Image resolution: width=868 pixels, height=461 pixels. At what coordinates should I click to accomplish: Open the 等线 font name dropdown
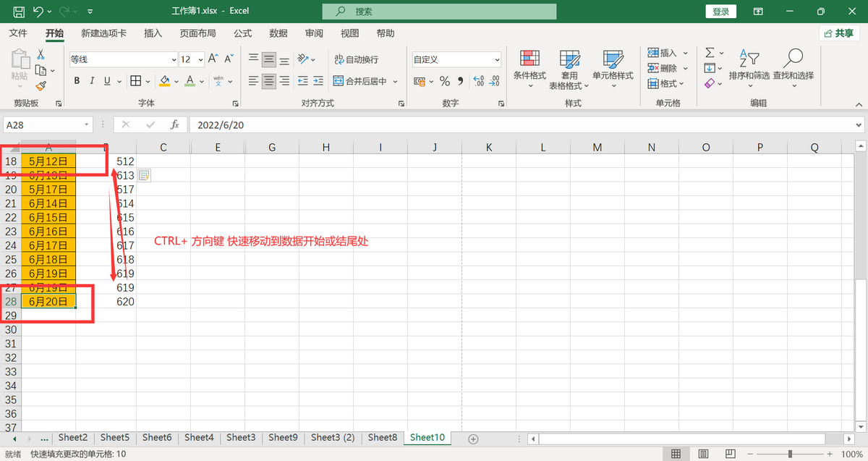point(174,59)
